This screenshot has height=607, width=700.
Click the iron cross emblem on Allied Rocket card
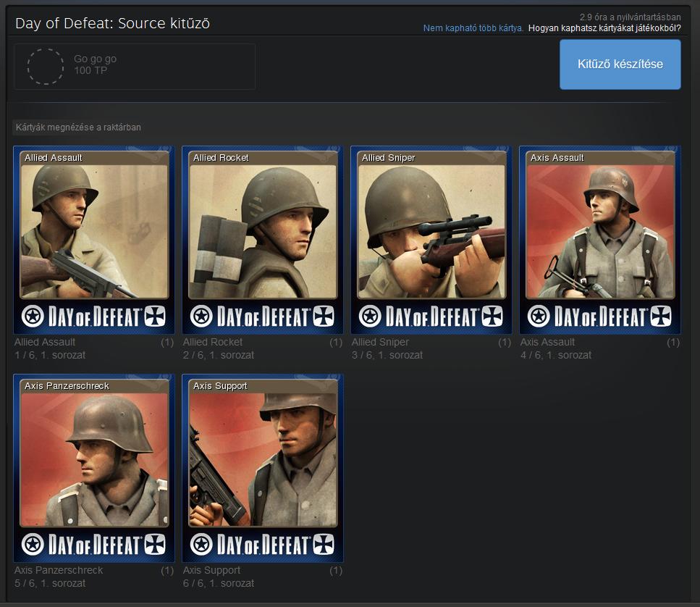[324, 317]
